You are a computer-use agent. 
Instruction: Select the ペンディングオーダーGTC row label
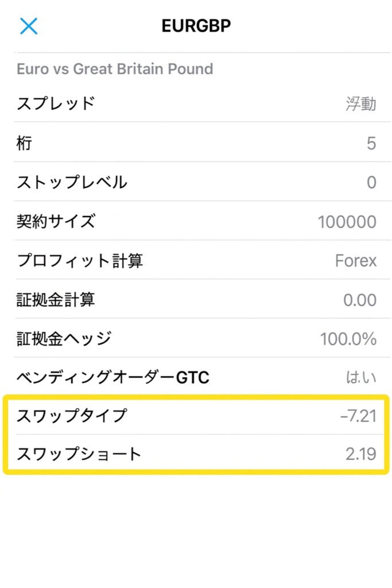pyautogui.click(x=113, y=377)
